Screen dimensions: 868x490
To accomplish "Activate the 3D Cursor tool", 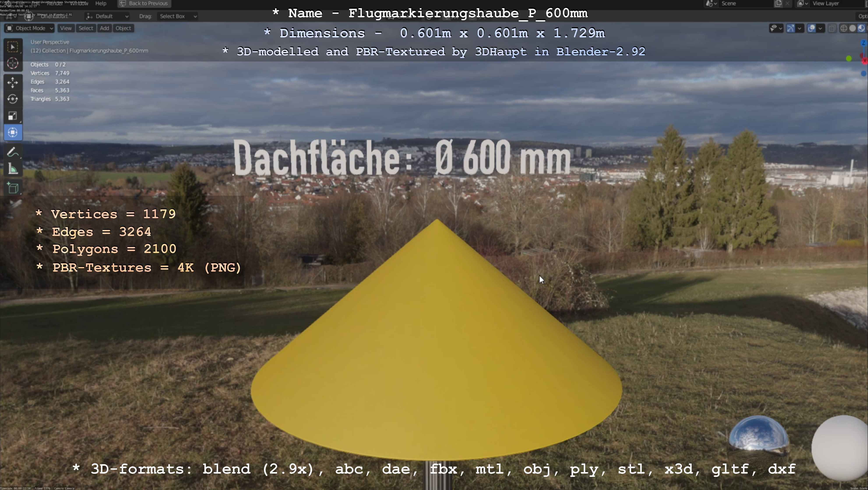I will (13, 63).
